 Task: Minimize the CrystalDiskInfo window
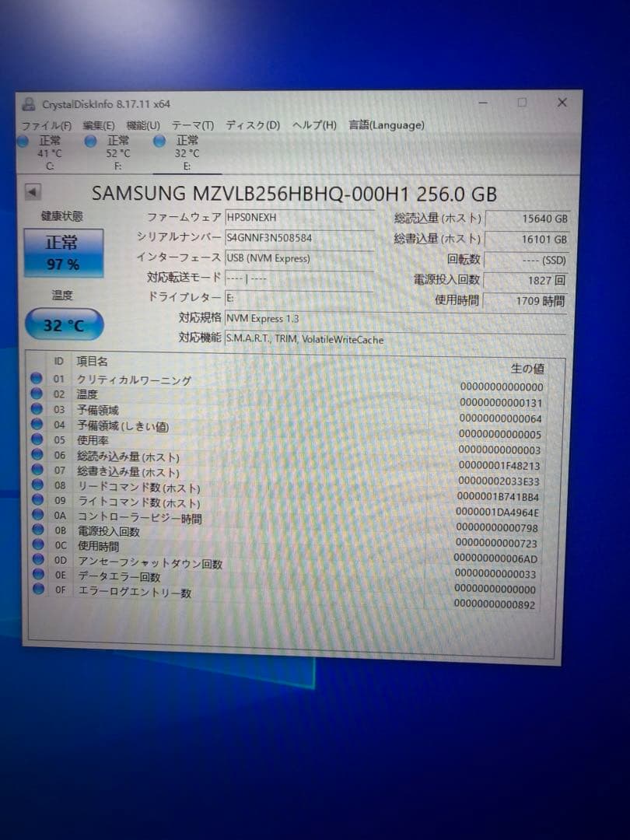click(x=483, y=103)
